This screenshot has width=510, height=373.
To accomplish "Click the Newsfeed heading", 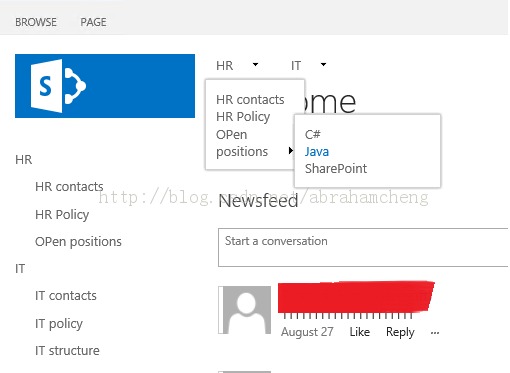I will tap(258, 201).
